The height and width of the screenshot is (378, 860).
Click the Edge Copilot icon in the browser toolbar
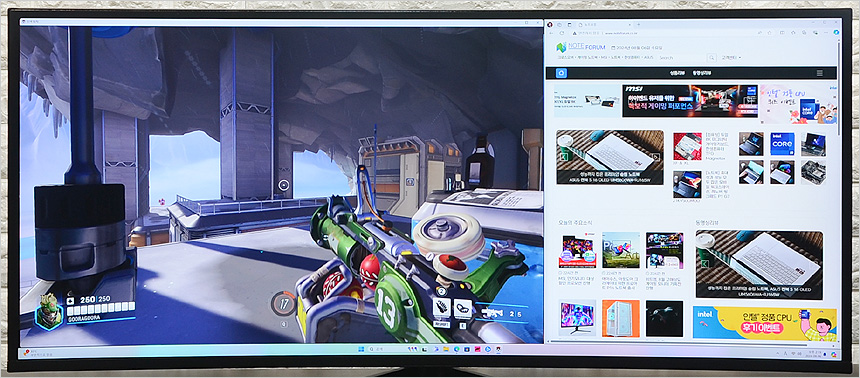point(836,32)
